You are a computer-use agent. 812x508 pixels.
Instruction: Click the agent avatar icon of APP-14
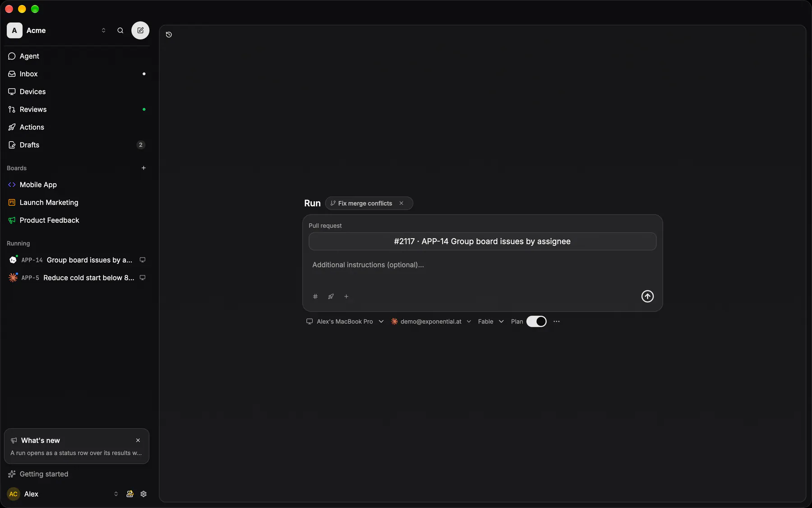pos(13,260)
